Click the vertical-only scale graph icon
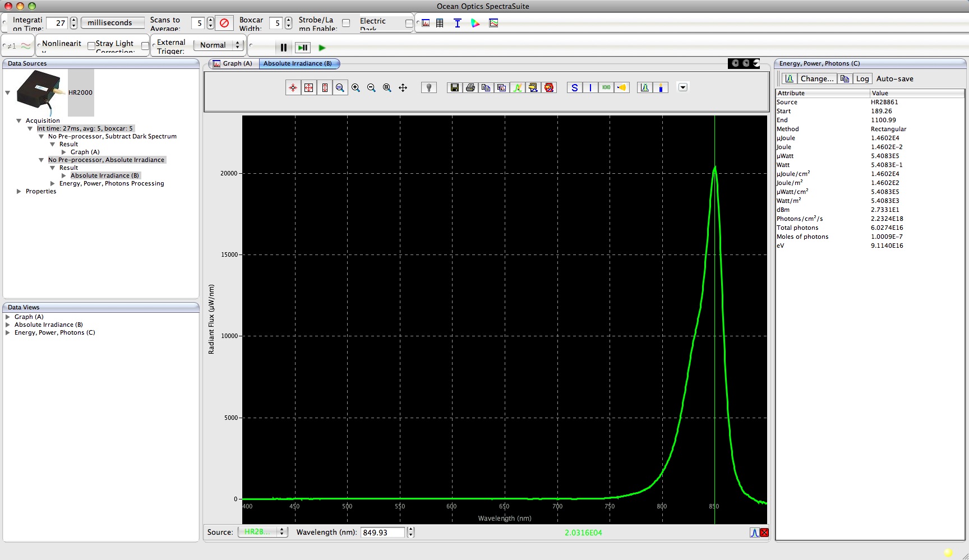The image size is (969, 560). pos(324,88)
